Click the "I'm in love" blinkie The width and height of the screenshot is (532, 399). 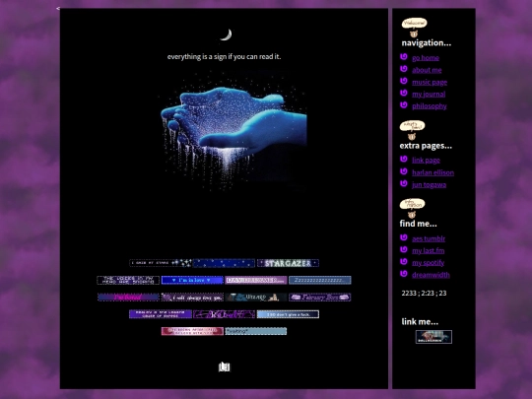pos(192,280)
